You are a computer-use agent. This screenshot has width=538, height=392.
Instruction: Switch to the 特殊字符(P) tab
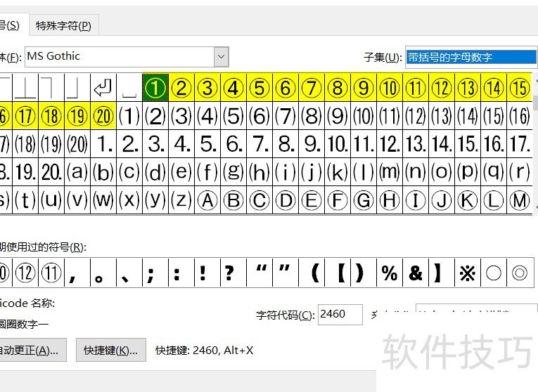tap(63, 26)
